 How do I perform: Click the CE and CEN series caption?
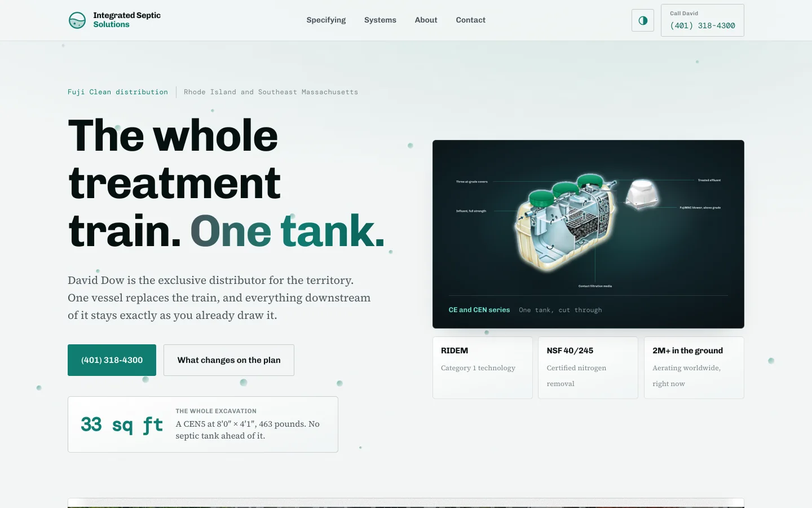(479, 310)
